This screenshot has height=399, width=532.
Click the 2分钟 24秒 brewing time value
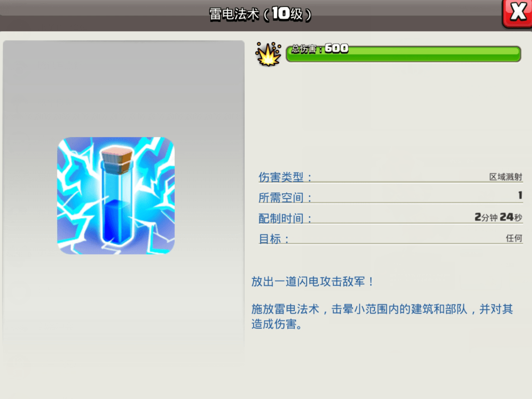click(x=498, y=217)
